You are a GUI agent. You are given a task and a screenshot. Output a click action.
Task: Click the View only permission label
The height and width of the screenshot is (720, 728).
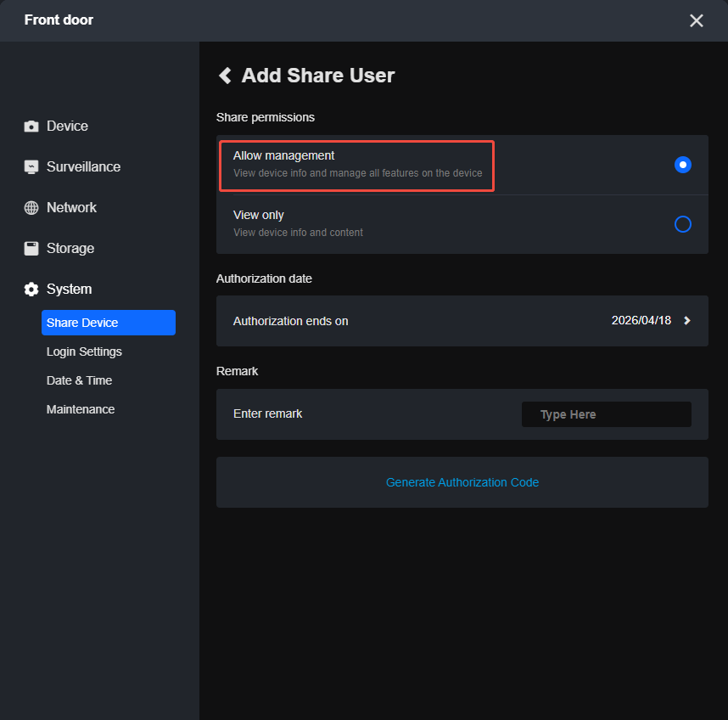pyautogui.click(x=259, y=216)
